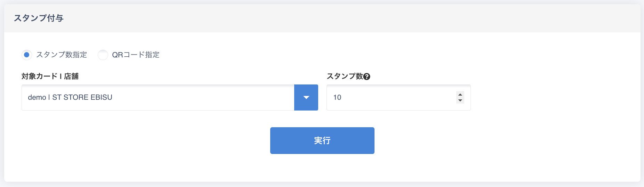Click the white text on the 実行 button
This screenshot has height=187, width=644.
[x=322, y=140]
